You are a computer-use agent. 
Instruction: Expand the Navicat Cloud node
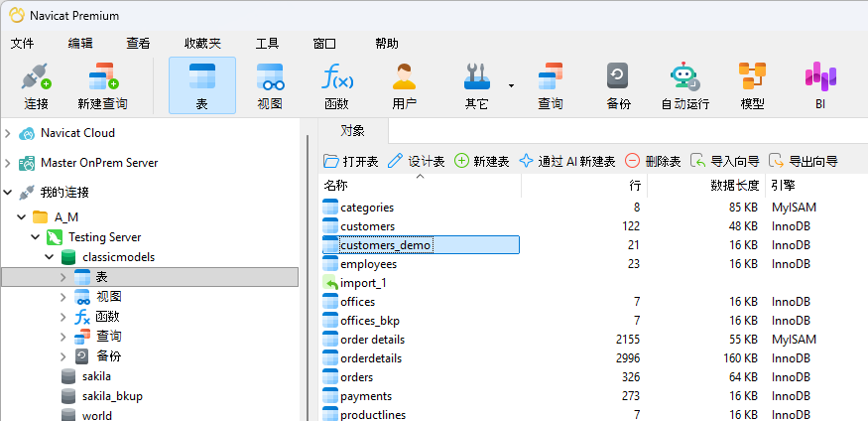click(8, 133)
